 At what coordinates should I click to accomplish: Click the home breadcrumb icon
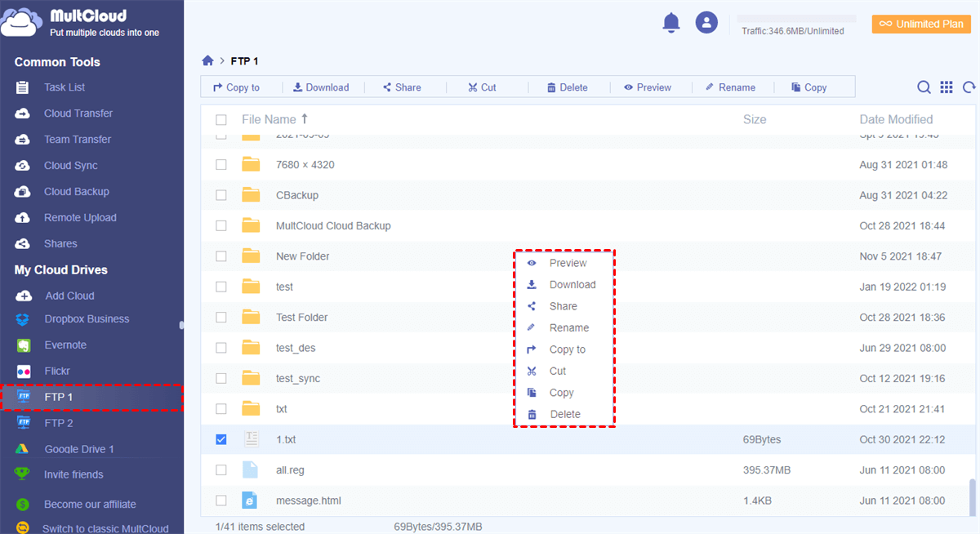[207, 61]
